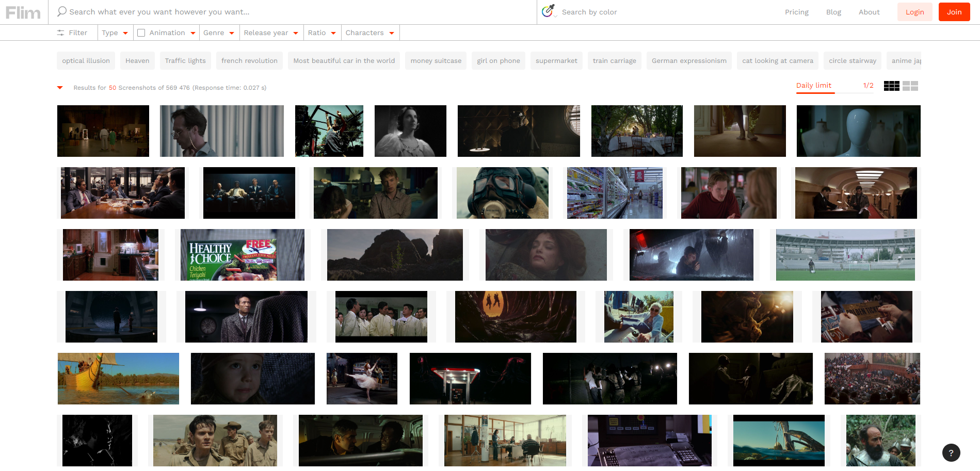Screen dimensions: 980x471
Task: Click the Login button
Action: click(914, 12)
